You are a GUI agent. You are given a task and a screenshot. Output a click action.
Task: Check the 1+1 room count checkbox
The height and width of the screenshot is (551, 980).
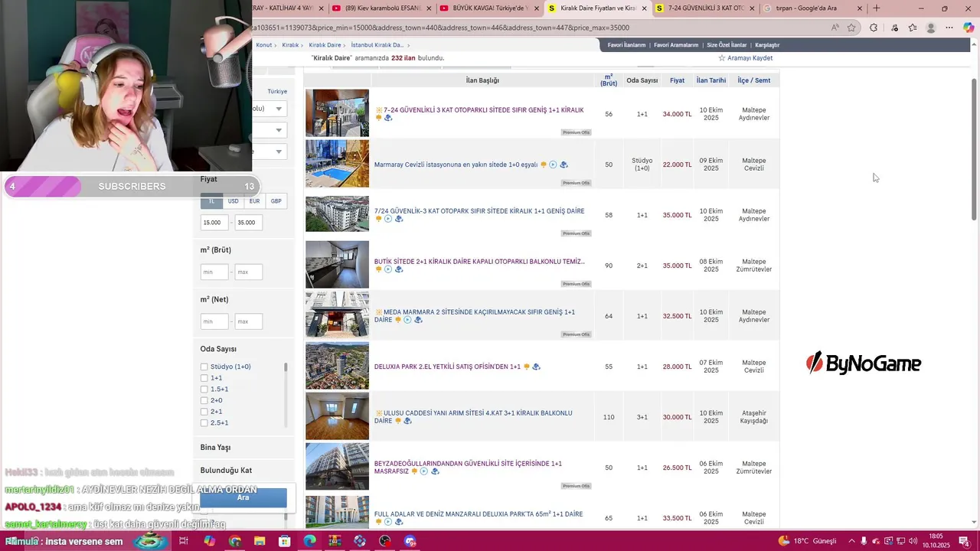[204, 378]
